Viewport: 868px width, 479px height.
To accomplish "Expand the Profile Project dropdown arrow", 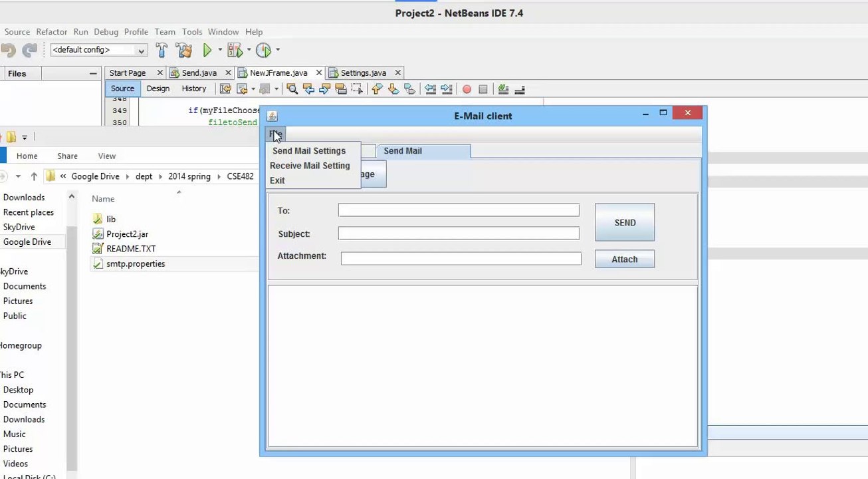I will 278,50.
